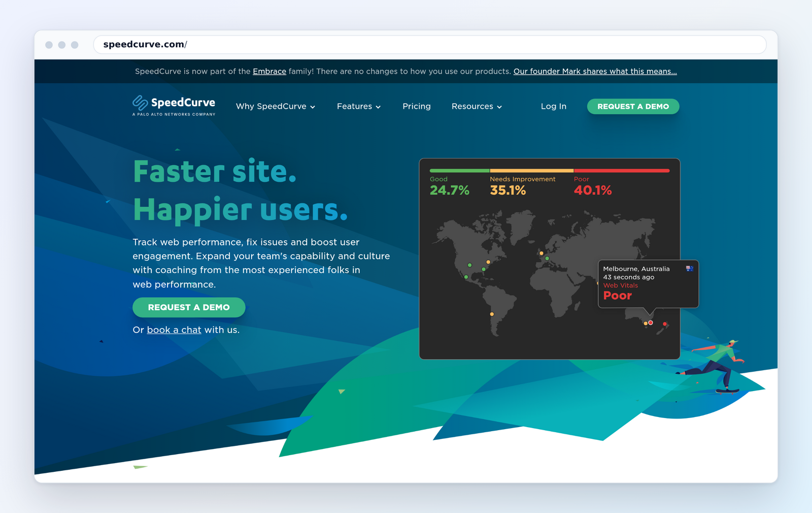
Task: Click the Needs Improvement 35.1% value
Action: pos(508,190)
